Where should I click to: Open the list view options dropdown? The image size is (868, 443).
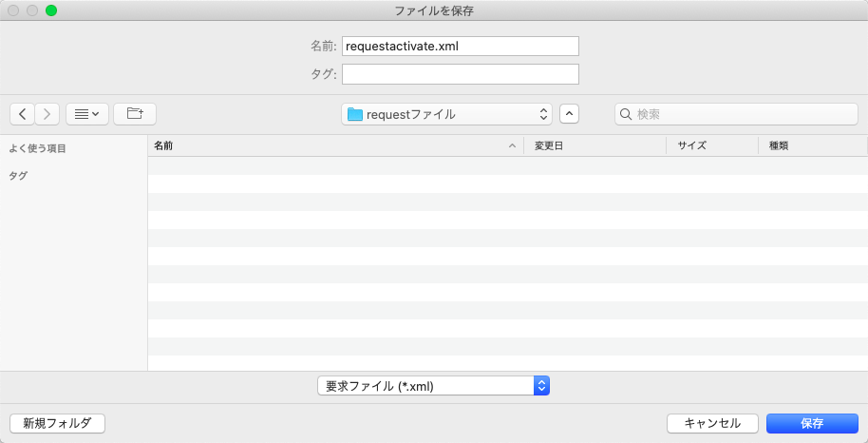87,114
